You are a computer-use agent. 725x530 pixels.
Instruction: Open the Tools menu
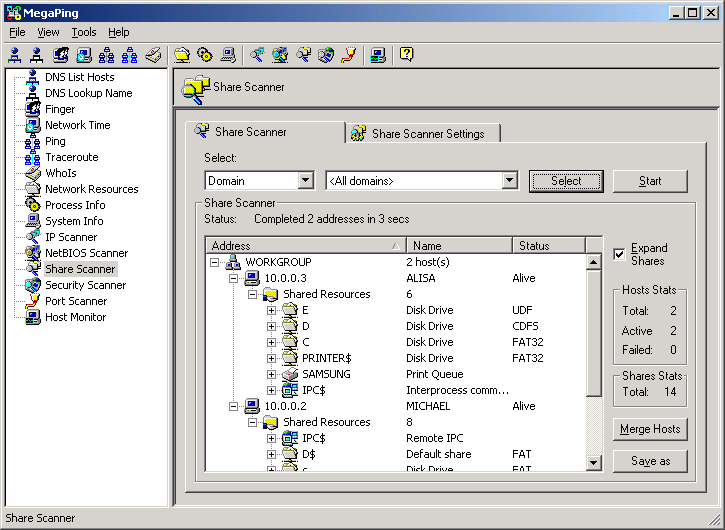coord(84,32)
